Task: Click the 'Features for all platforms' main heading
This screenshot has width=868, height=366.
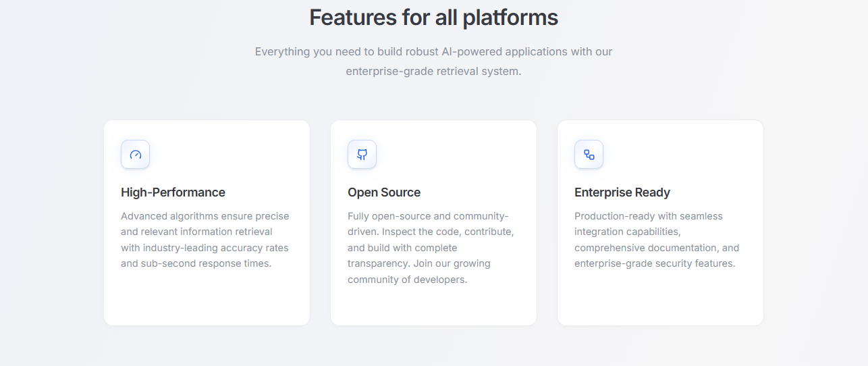Action: [433, 18]
